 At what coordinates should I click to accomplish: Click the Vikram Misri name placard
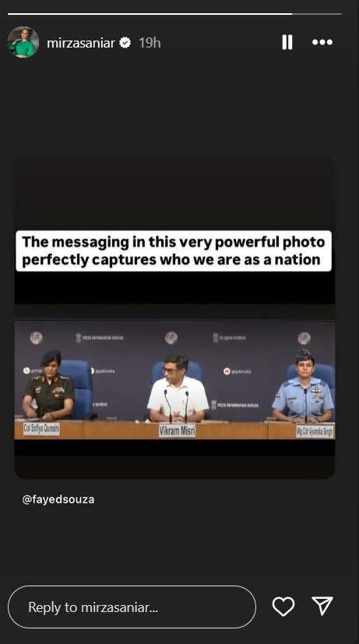coord(178,431)
